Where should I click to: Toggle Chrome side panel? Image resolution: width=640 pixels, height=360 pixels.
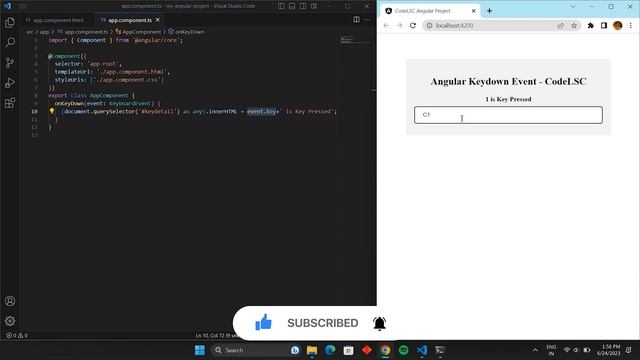[x=604, y=25]
